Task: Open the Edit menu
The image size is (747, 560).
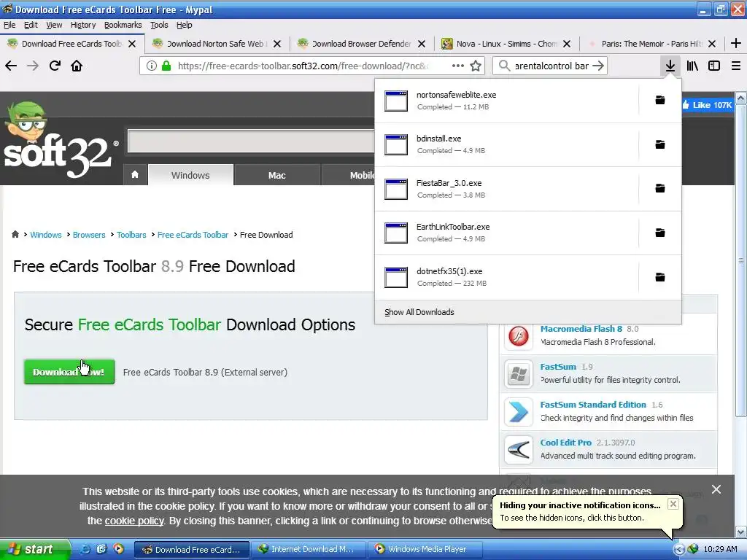Action: 31,25
